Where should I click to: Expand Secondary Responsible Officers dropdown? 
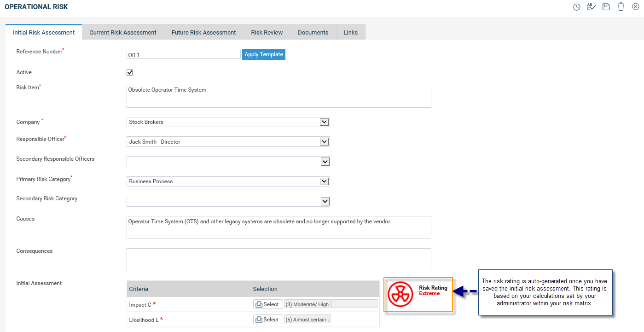(324, 162)
